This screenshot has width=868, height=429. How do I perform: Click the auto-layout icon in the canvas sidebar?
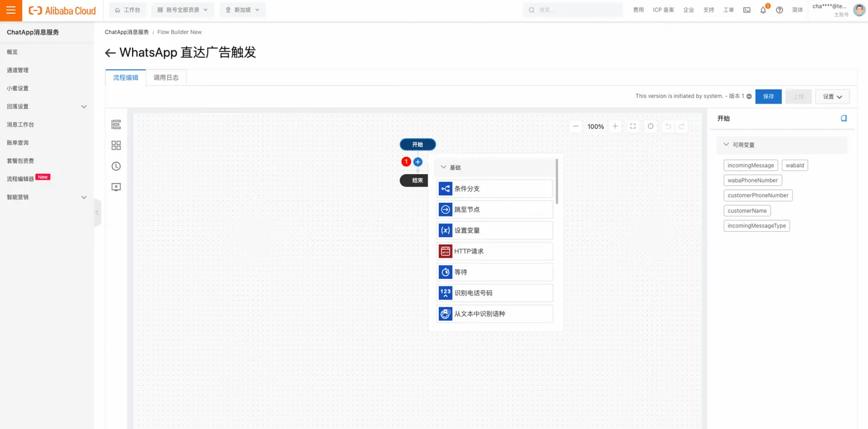(116, 125)
